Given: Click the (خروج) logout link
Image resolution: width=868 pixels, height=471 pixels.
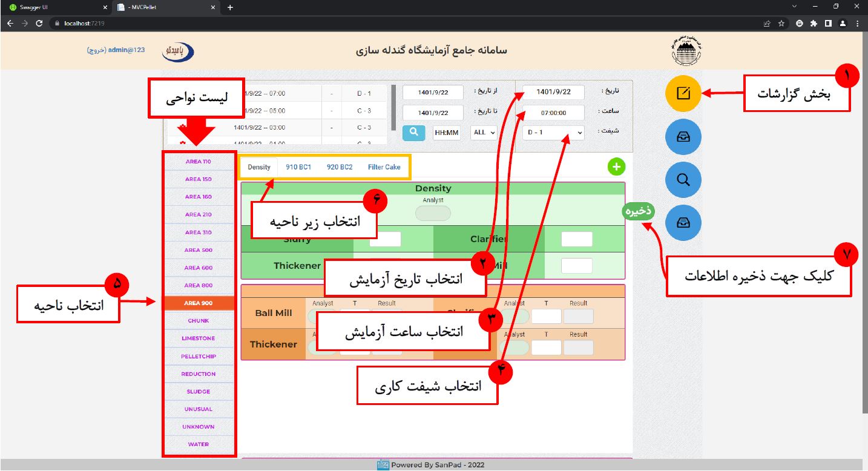Looking at the screenshot, I should [x=97, y=50].
